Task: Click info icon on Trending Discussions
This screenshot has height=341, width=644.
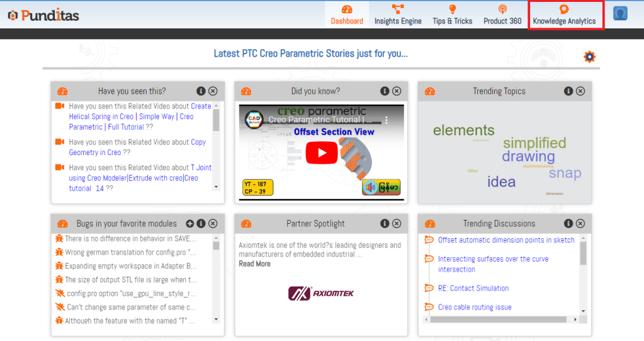Action: click(x=568, y=224)
